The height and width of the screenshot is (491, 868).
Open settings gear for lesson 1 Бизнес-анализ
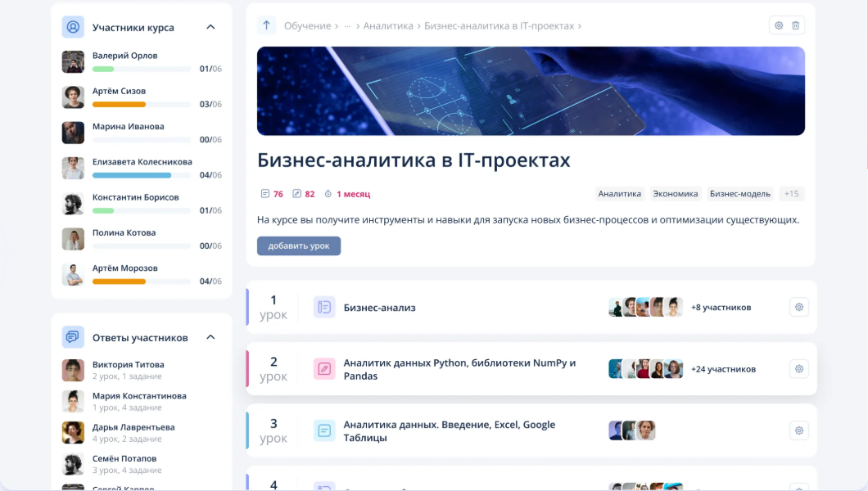click(798, 307)
